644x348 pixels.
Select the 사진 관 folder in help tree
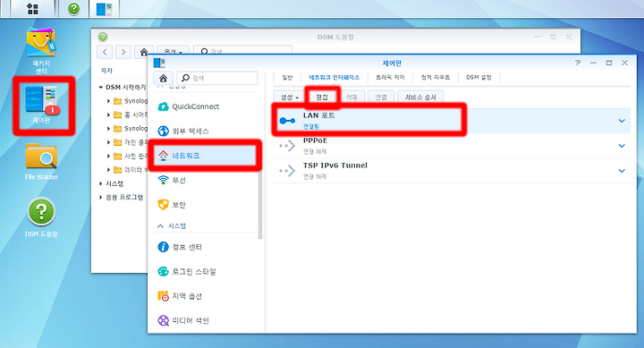click(131, 157)
